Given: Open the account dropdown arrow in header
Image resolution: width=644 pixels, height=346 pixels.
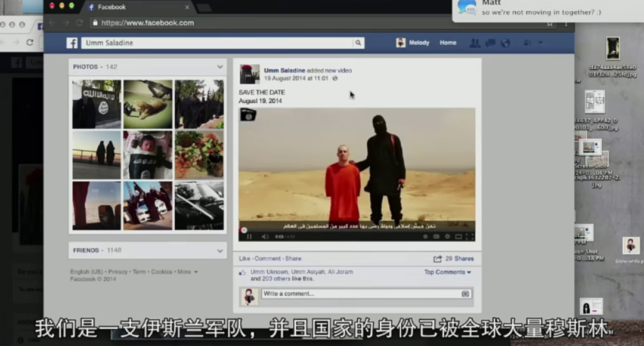Looking at the screenshot, I should click(540, 43).
